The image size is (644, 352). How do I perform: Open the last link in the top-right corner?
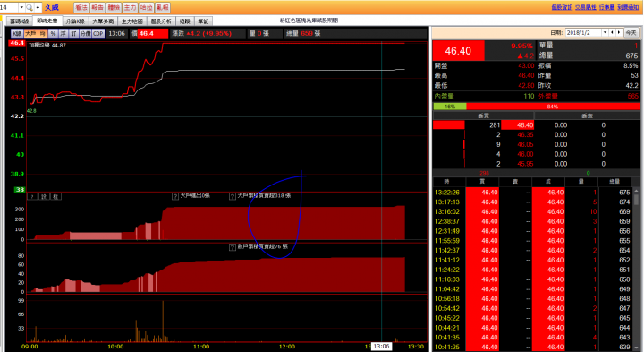pyautogui.click(x=628, y=7)
